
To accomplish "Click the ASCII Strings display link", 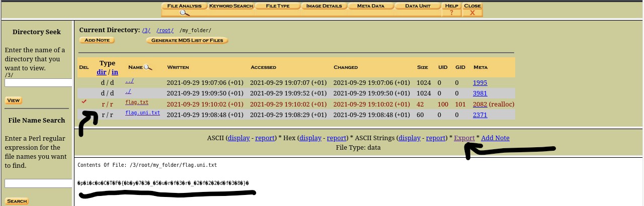I will [x=410, y=138].
